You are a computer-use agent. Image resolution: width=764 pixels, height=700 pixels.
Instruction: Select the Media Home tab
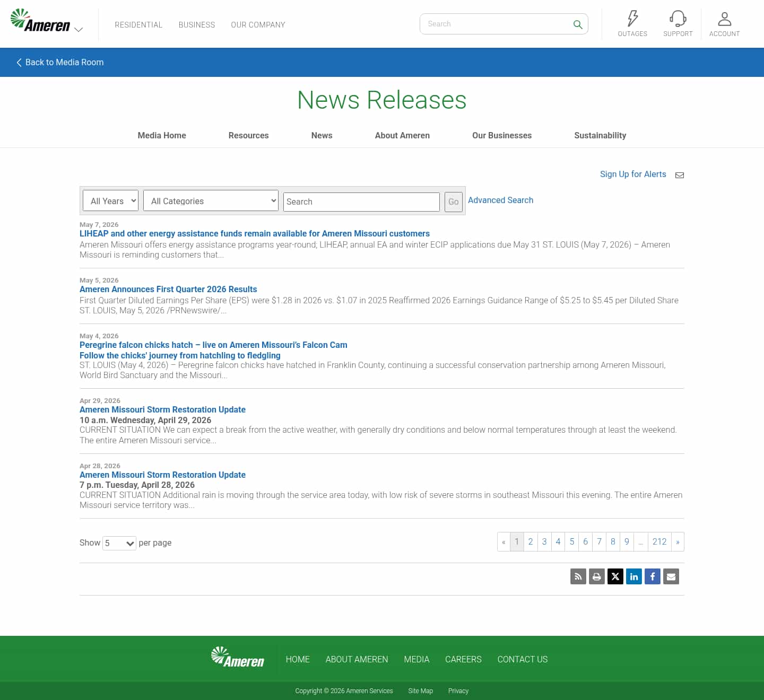(x=162, y=136)
